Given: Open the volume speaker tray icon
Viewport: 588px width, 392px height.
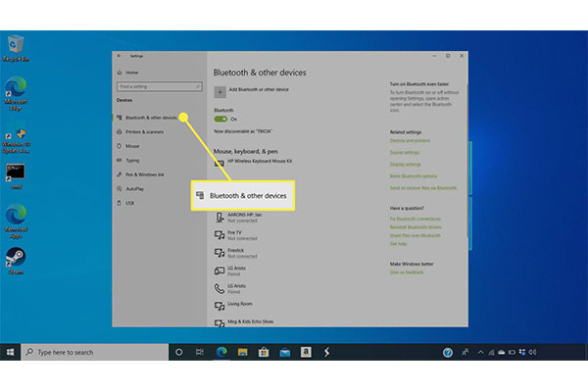Looking at the screenshot, I should tap(533, 352).
